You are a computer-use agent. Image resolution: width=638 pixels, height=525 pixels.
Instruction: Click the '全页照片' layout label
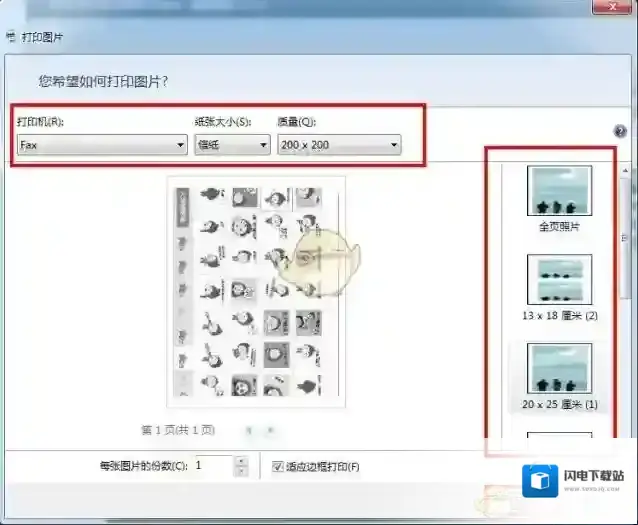pos(559,227)
